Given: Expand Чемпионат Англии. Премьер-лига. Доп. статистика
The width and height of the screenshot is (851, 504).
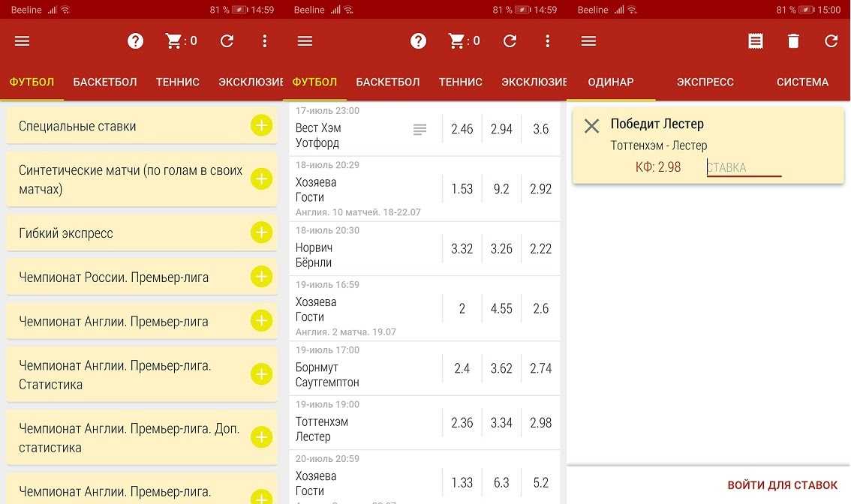Looking at the screenshot, I should [261, 436].
